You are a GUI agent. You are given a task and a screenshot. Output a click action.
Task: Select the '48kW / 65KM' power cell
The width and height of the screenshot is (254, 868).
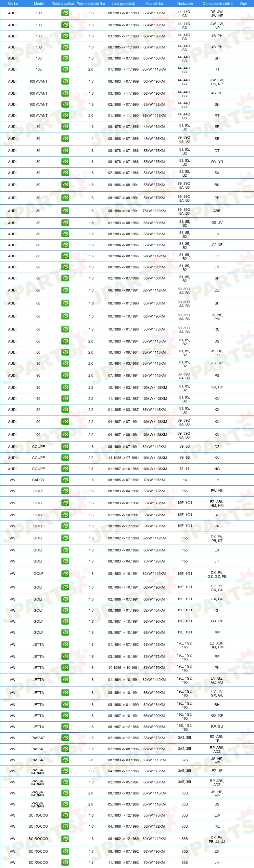tap(154, 139)
